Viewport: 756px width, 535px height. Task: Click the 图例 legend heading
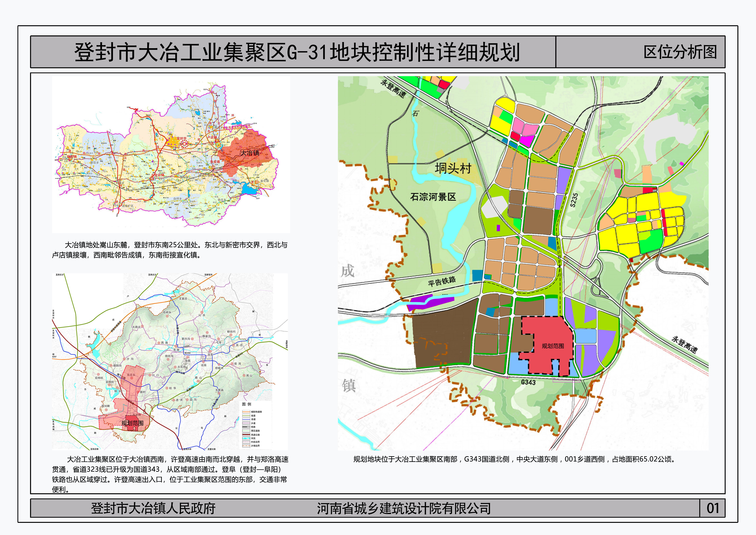pos(247,404)
